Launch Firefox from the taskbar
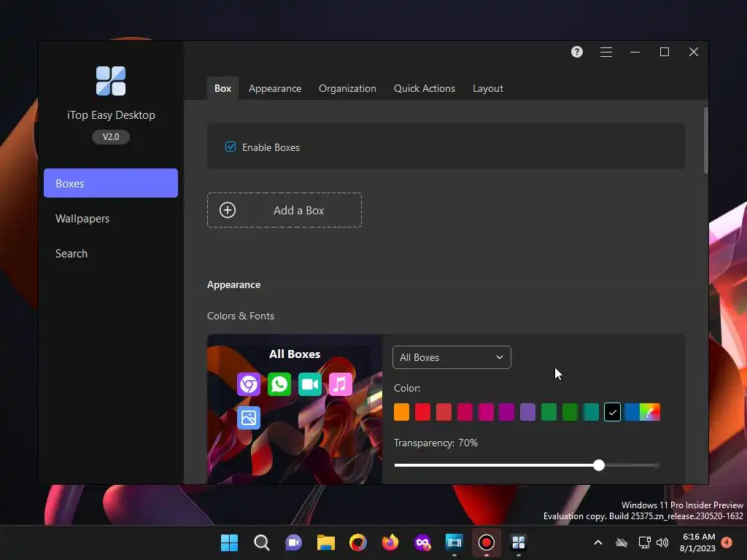Image resolution: width=747 pixels, height=560 pixels. [x=390, y=542]
